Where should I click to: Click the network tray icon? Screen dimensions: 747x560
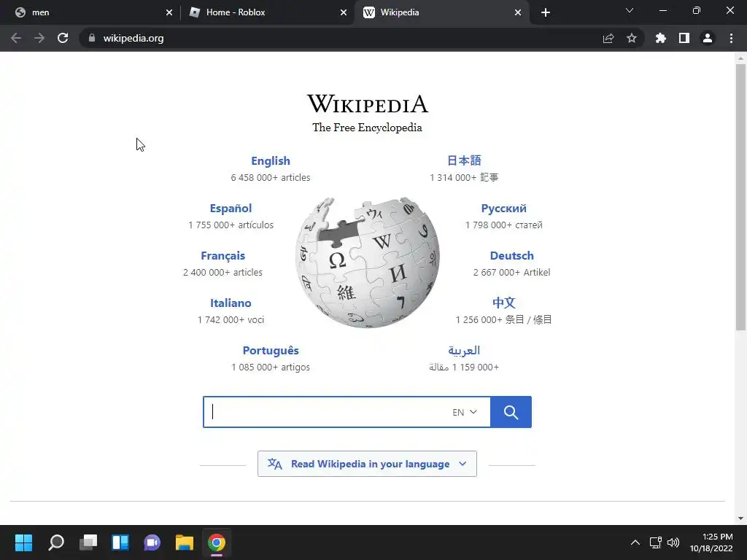[656, 542]
